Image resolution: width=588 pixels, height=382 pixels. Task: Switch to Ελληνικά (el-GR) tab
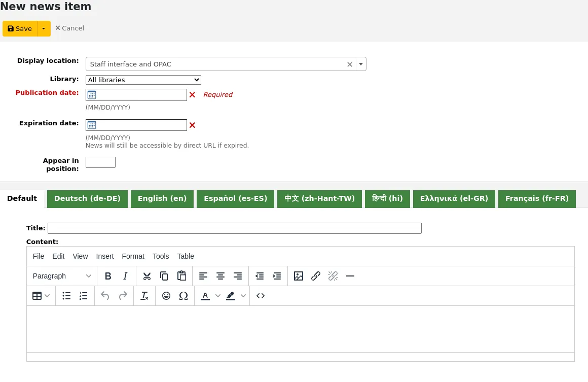click(454, 199)
